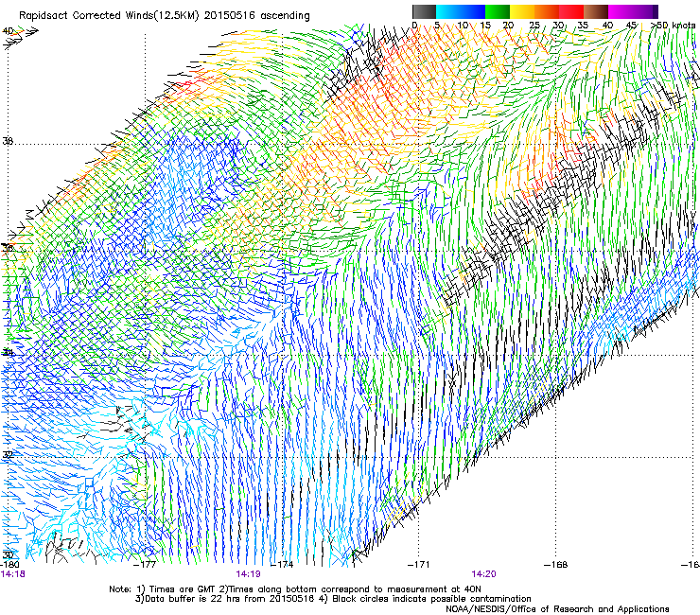This screenshot has width=700, height=615.
Task: Click the brown 35-40 knots legend swatch
Action: coord(596,11)
